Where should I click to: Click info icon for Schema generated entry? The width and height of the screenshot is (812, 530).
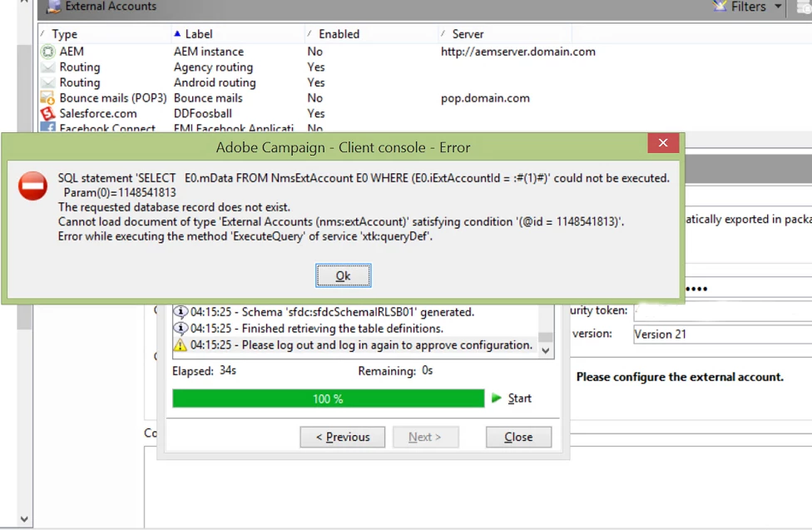pyautogui.click(x=180, y=312)
